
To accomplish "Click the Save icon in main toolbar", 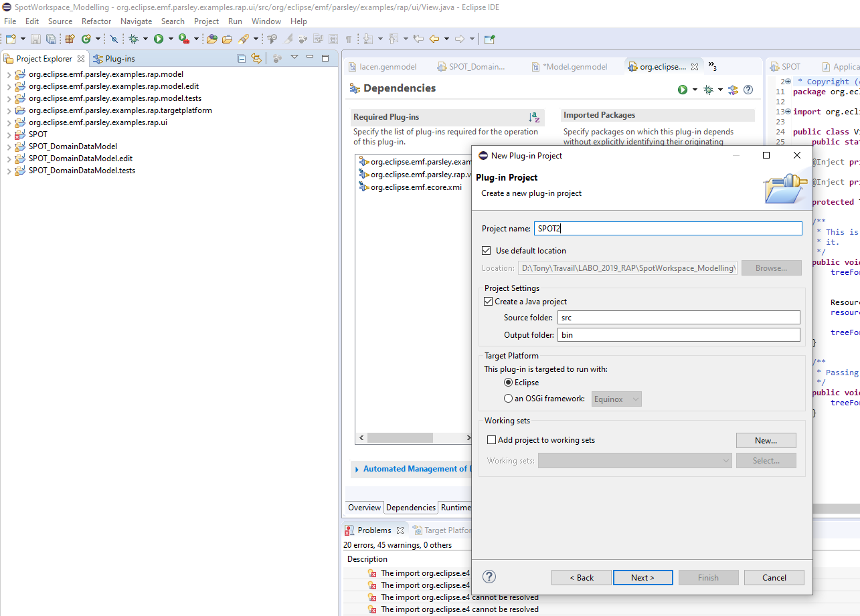I will coord(35,39).
